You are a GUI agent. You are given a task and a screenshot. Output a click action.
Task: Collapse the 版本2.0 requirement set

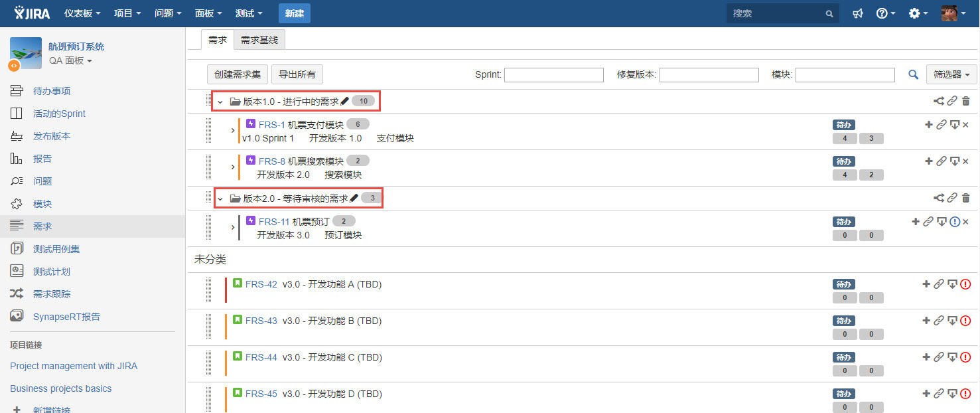[x=220, y=199]
